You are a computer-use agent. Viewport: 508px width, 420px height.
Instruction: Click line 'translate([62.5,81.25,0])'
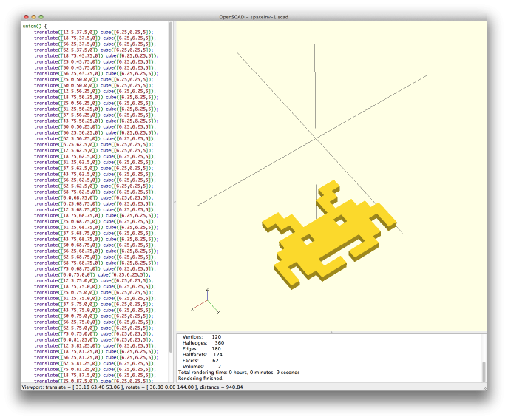95,363
